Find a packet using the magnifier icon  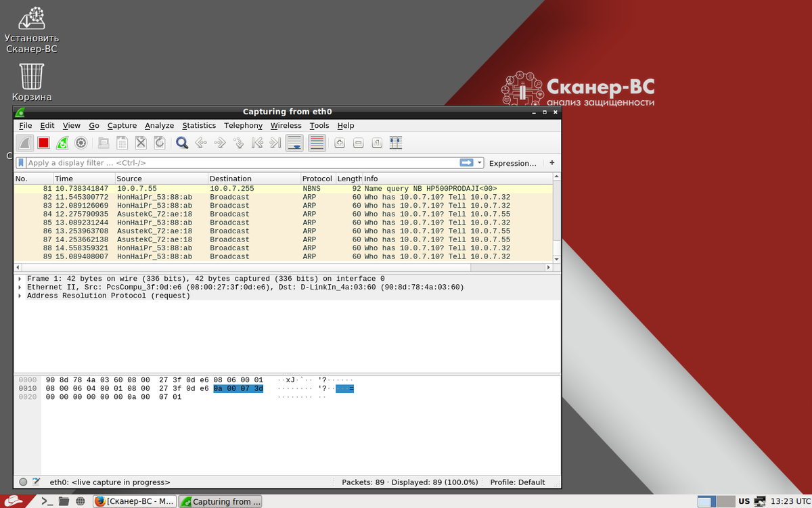click(x=181, y=143)
